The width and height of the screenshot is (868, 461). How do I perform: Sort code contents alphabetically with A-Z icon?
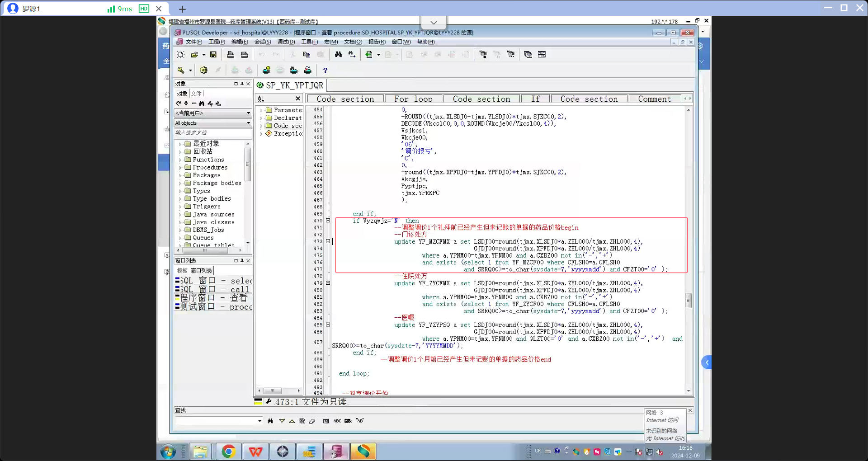261,99
